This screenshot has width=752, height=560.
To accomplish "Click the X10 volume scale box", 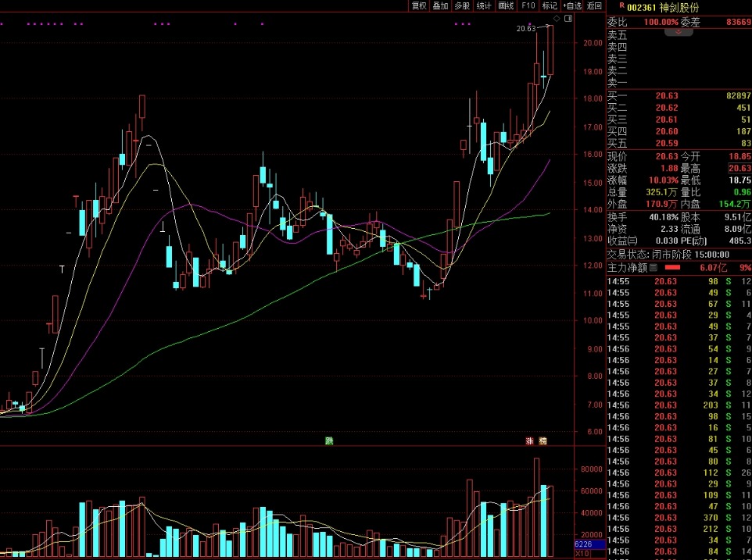I will (582, 554).
